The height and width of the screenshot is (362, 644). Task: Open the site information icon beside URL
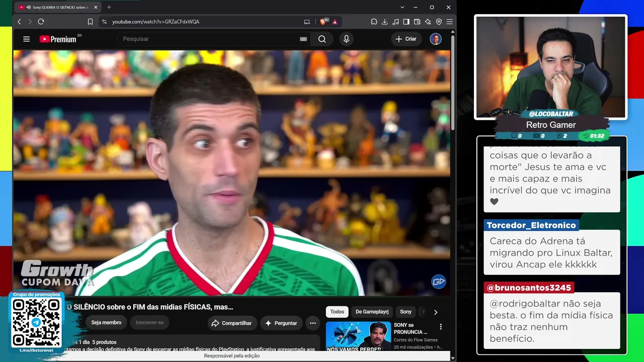tap(104, 22)
